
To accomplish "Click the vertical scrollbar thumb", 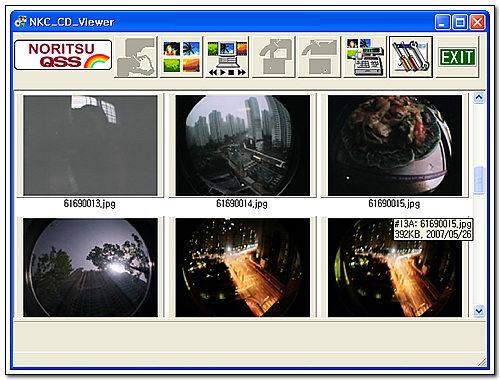I will coord(479,180).
